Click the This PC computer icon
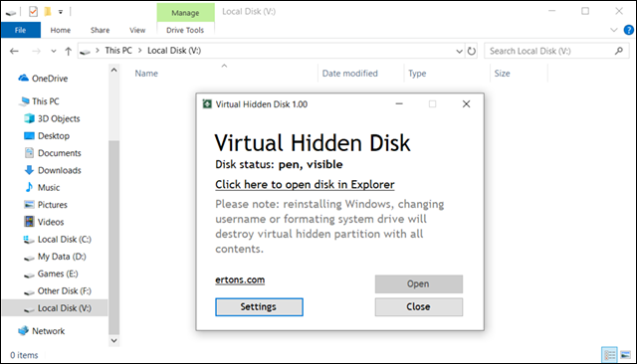 point(24,101)
